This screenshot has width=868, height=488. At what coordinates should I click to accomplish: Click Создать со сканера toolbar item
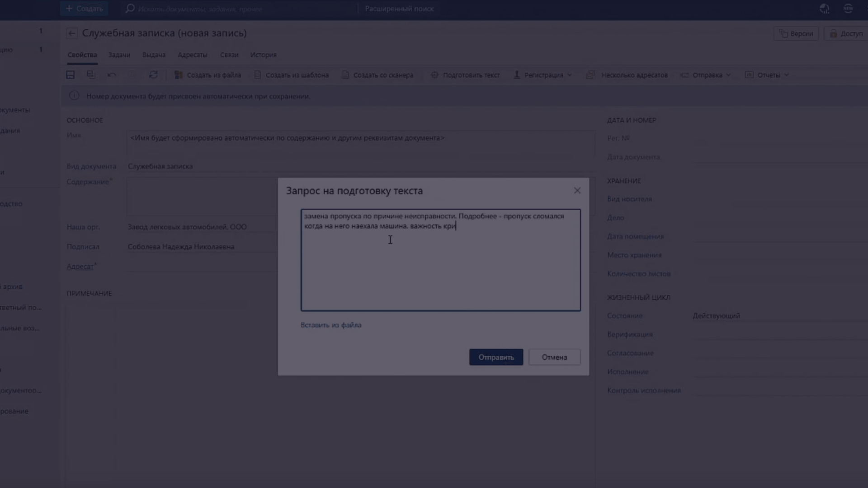pyautogui.click(x=377, y=75)
